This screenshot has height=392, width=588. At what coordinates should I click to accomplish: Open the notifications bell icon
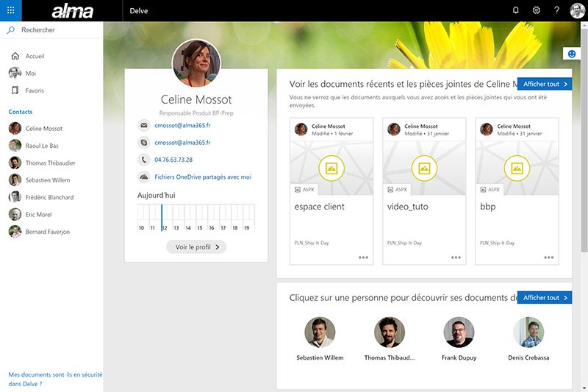click(x=515, y=10)
